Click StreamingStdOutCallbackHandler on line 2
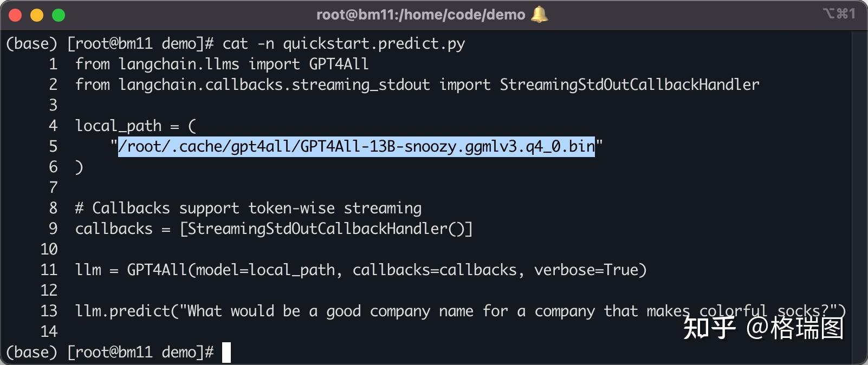This screenshot has width=868, height=365. click(629, 84)
